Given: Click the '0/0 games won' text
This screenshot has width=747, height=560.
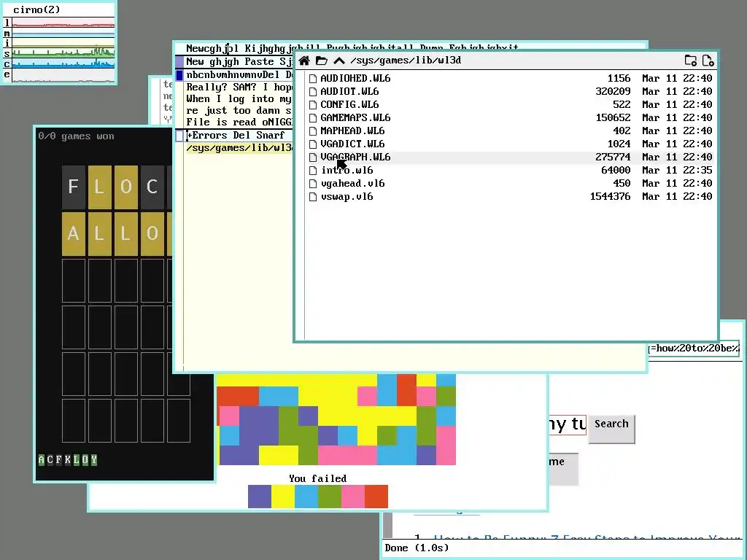Looking at the screenshot, I should (76, 136).
